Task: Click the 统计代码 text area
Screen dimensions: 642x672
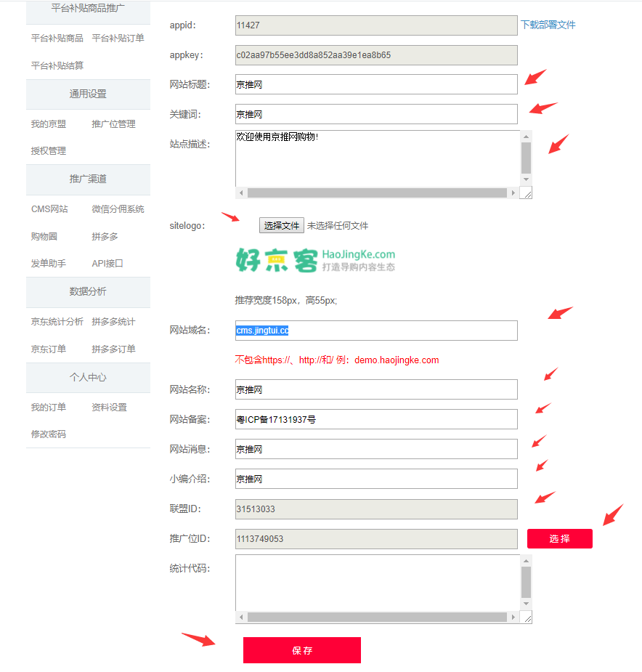Action: click(x=376, y=583)
